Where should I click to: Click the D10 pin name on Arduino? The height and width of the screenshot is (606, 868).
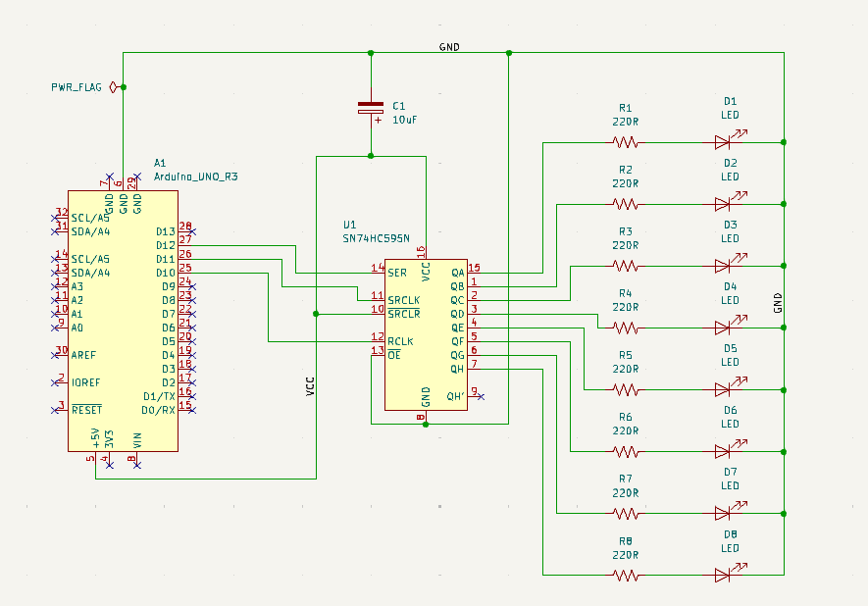[166, 273]
